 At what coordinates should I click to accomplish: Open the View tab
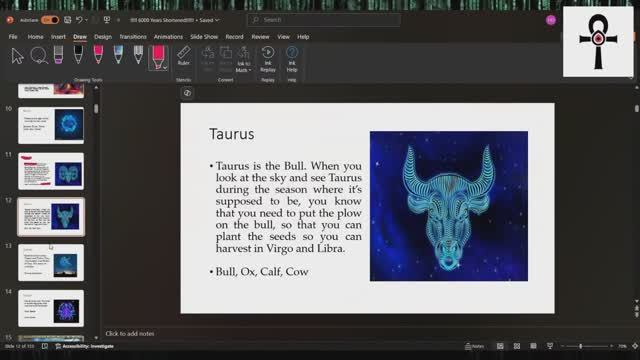[283, 37]
